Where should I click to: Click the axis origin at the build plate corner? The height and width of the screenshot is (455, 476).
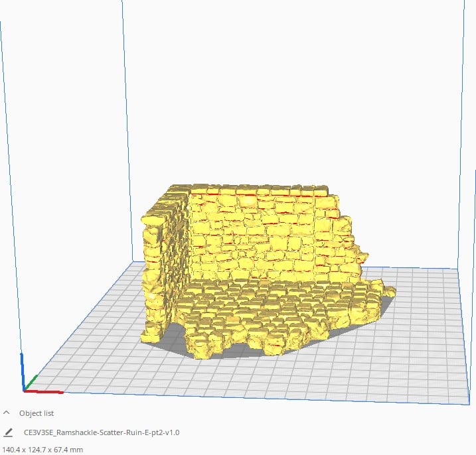tap(25, 390)
